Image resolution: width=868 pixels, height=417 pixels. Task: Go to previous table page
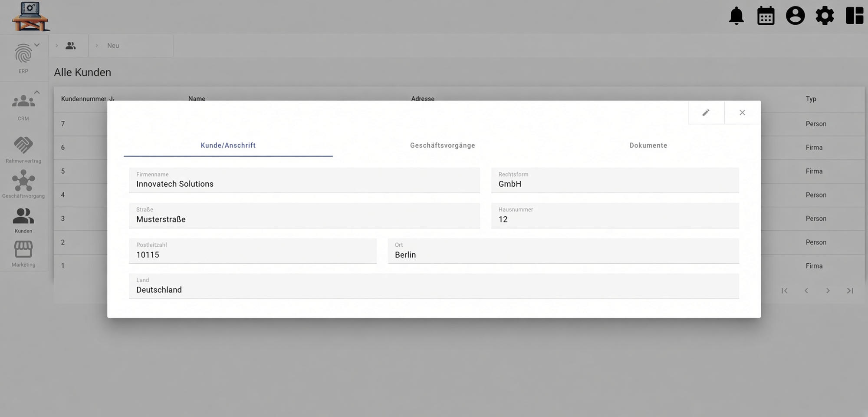click(806, 291)
